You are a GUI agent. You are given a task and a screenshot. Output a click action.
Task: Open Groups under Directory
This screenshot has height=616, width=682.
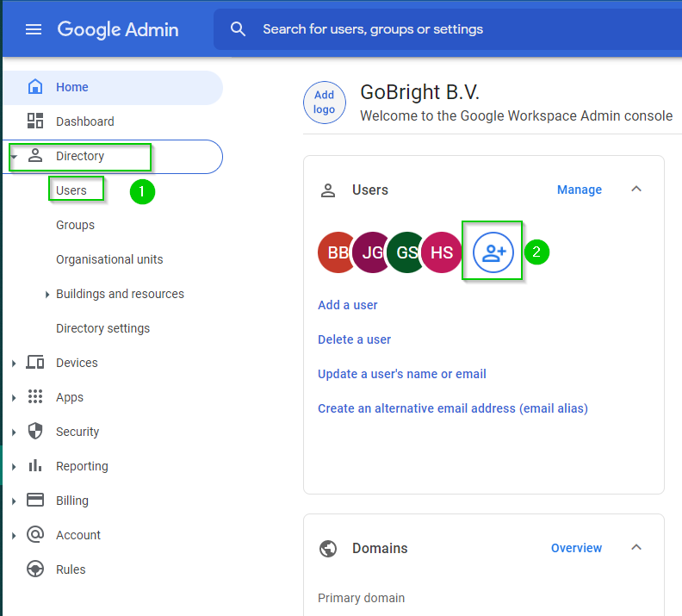75,225
